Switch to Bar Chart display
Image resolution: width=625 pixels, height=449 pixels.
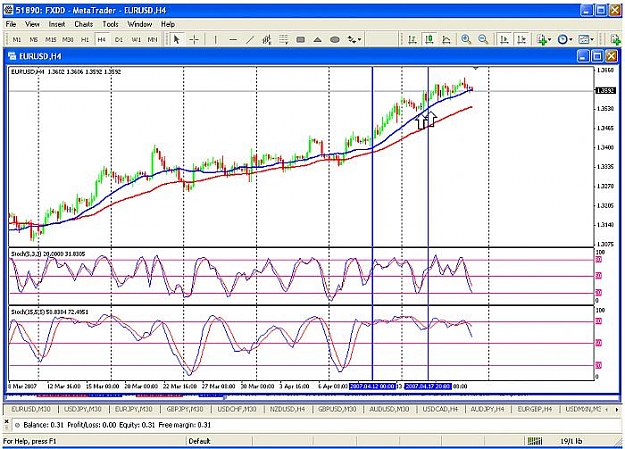(x=412, y=39)
